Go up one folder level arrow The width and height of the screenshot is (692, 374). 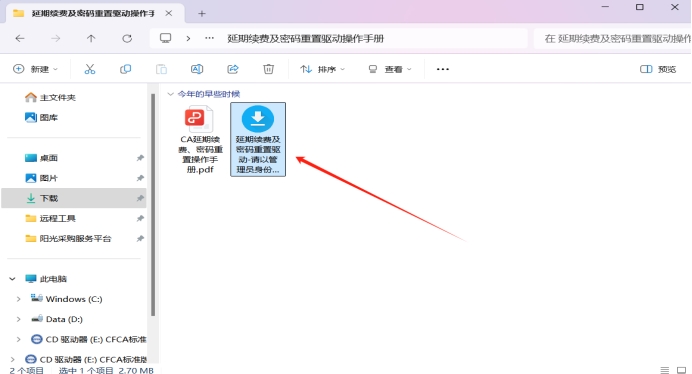[91, 38]
